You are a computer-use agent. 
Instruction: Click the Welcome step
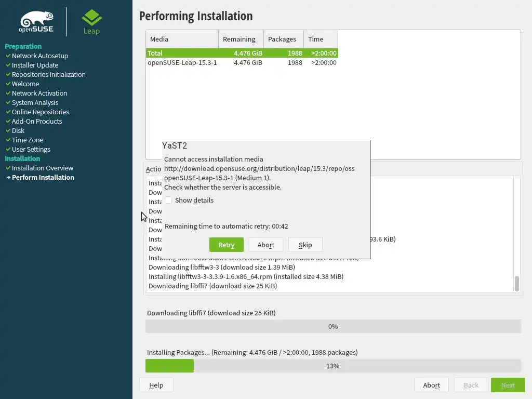click(x=25, y=84)
